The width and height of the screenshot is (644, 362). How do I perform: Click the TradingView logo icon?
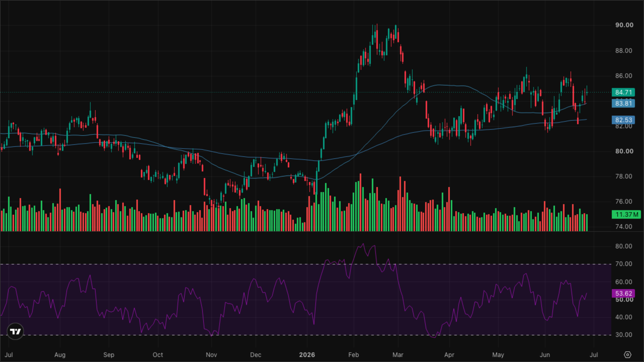[15, 331]
